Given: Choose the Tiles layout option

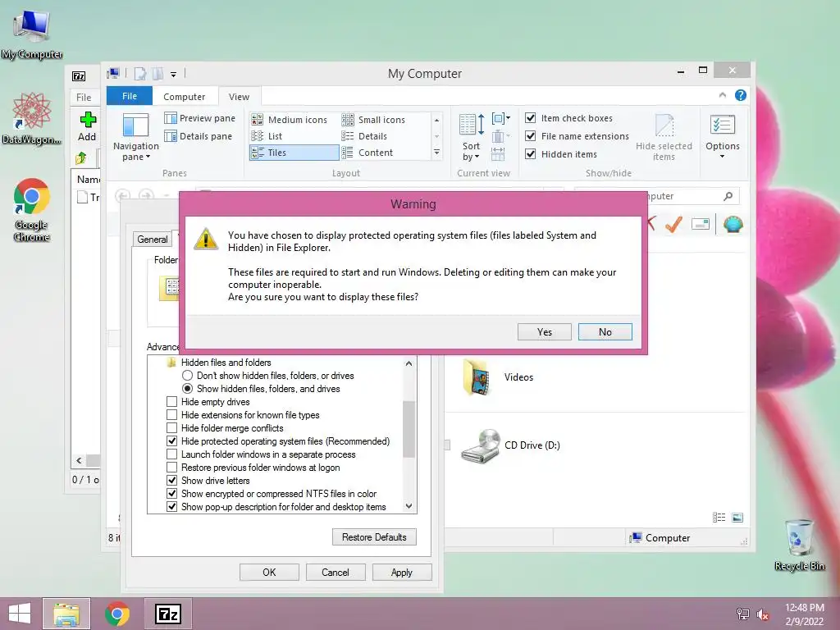Looking at the screenshot, I should (294, 153).
